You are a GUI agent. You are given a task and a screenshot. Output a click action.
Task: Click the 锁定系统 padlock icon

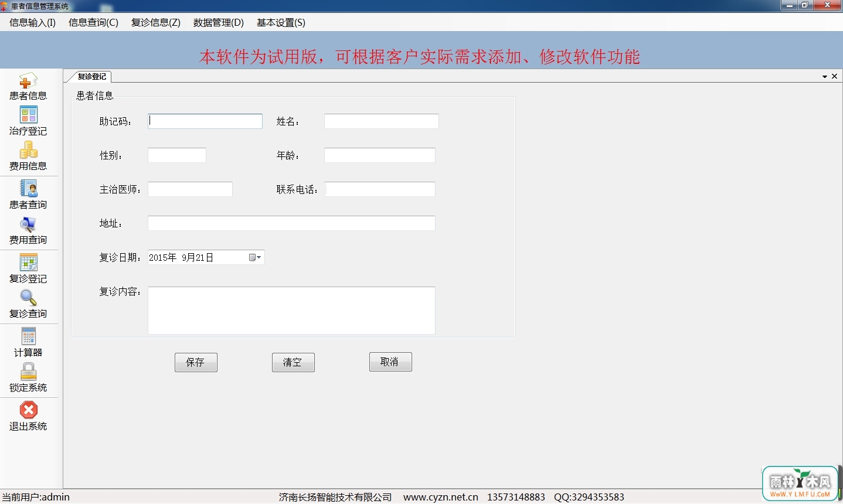pos(28,372)
